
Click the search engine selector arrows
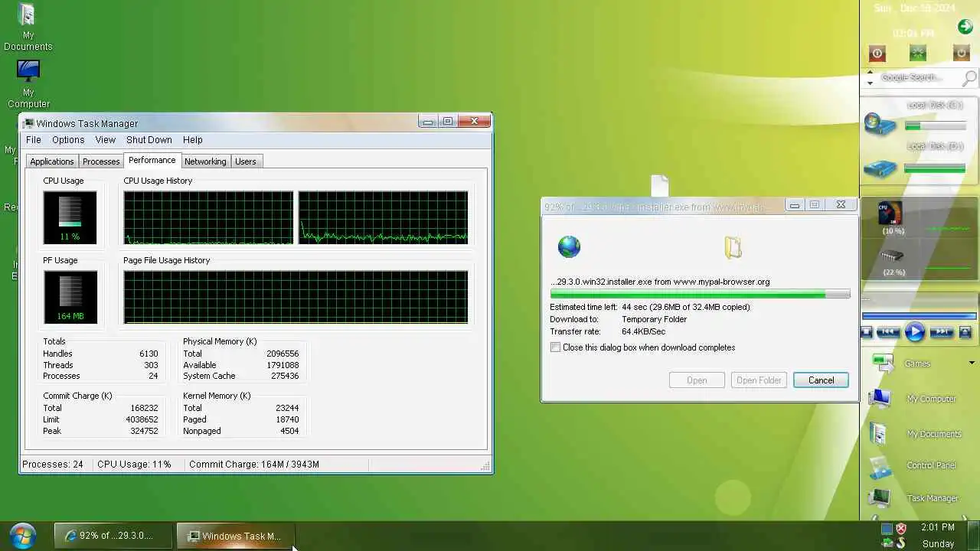coord(870,77)
